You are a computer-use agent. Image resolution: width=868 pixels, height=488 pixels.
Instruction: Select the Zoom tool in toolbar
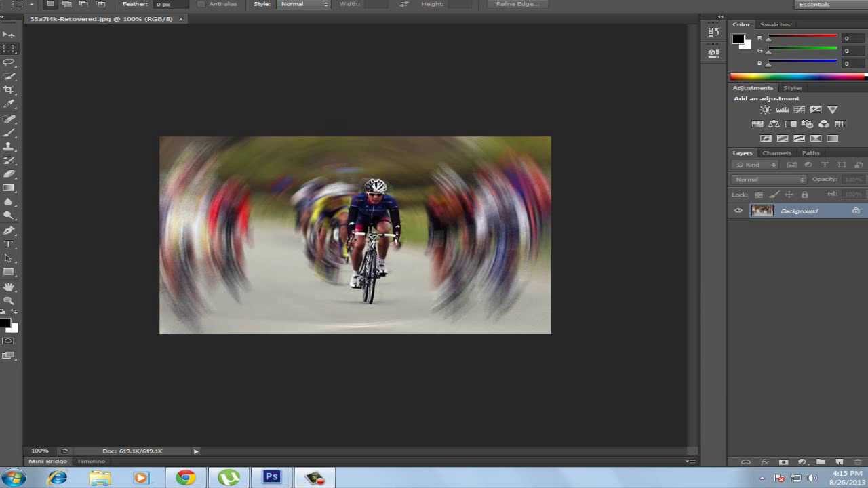point(8,300)
